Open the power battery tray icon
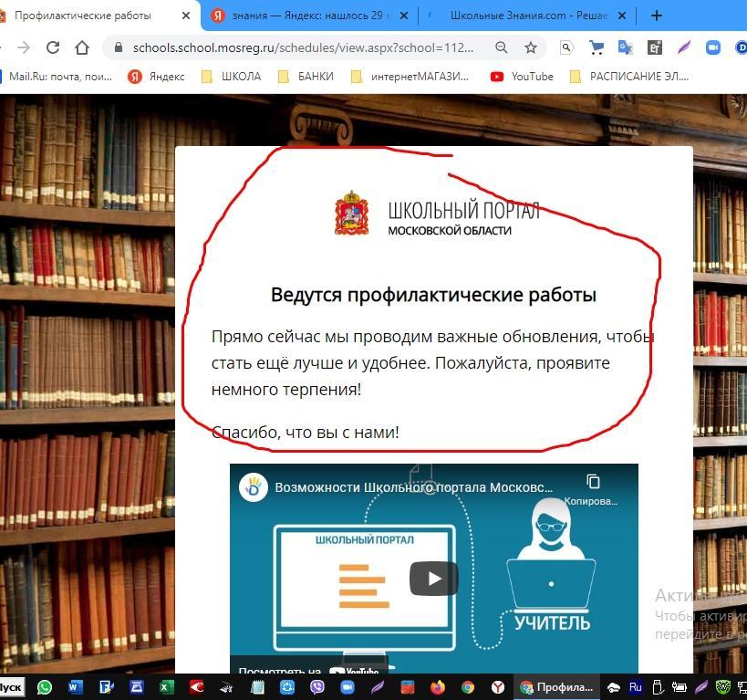The width and height of the screenshot is (747, 700). point(679,687)
